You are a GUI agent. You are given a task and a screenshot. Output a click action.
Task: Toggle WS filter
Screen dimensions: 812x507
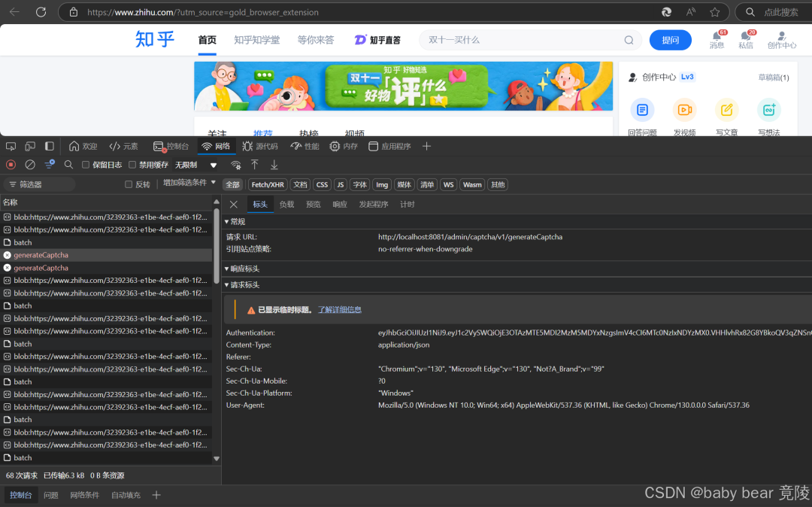tap(448, 185)
